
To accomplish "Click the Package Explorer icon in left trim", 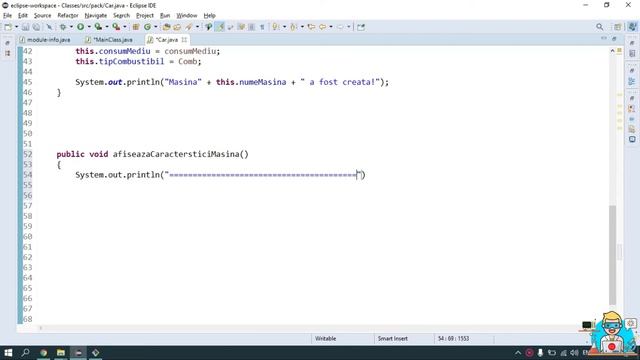I will tap(7, 53).
